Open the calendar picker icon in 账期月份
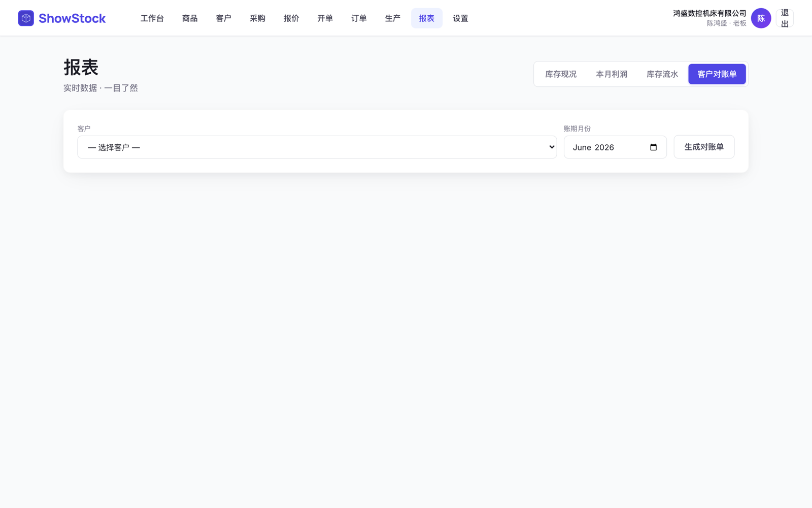The image size is (812, 508). (653, 147)
